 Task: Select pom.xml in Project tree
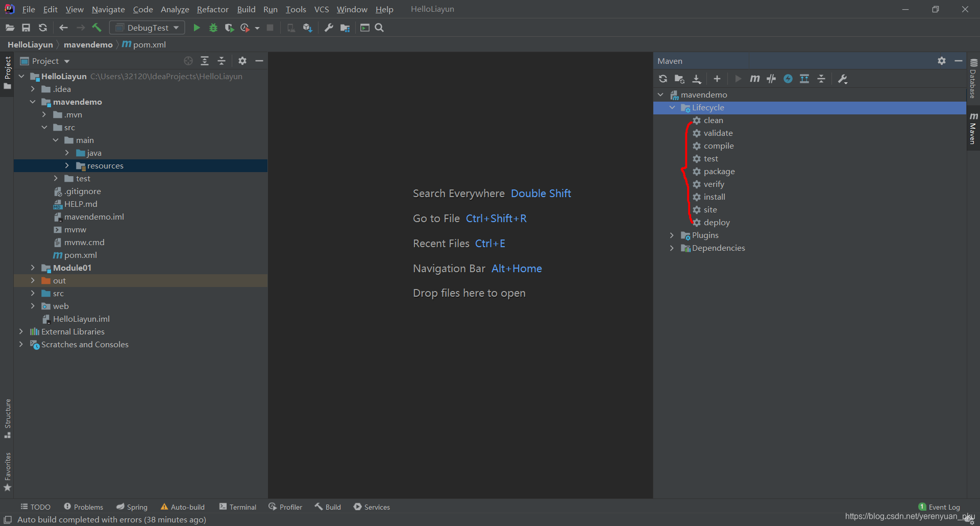pyautogui.click(x=80, y=255)
